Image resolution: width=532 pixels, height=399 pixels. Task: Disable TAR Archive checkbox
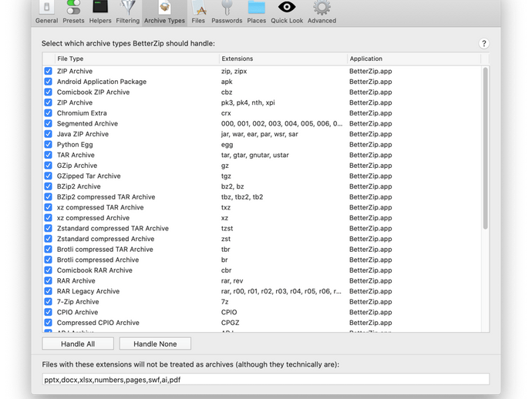point(48,155)
